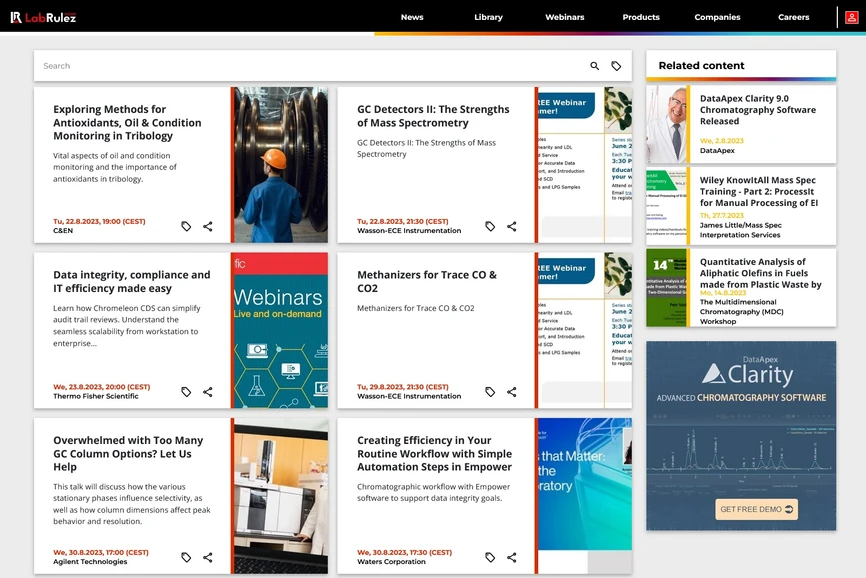
Task: Click the green 14th workshop thumbnail
Action: tap(666, 288)
